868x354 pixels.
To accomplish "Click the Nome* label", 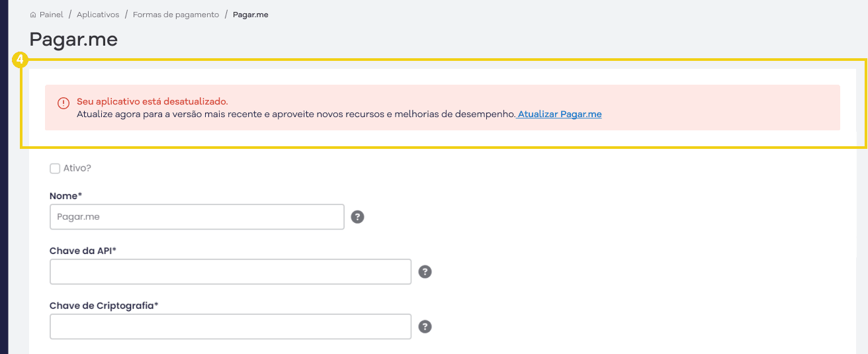I will point(65,195).
